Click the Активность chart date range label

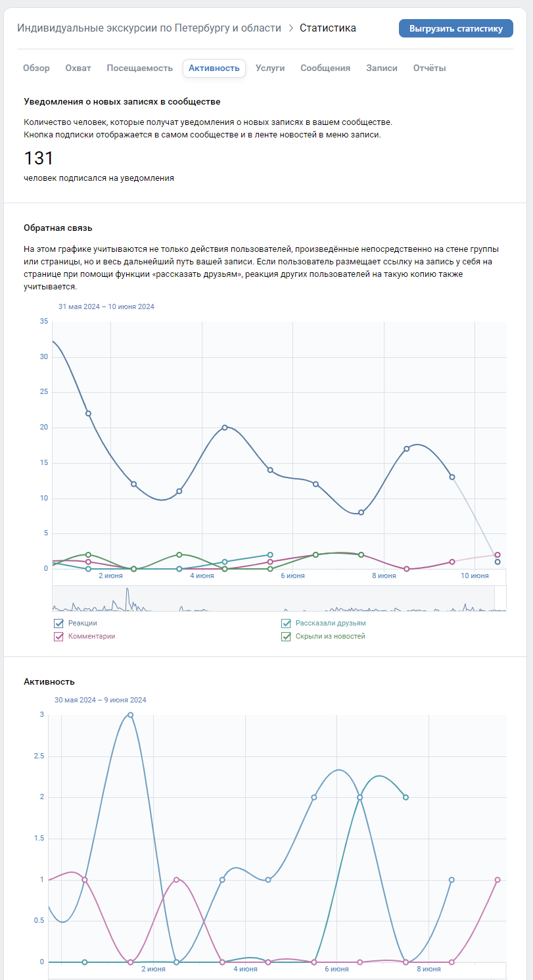coord(101,700)
